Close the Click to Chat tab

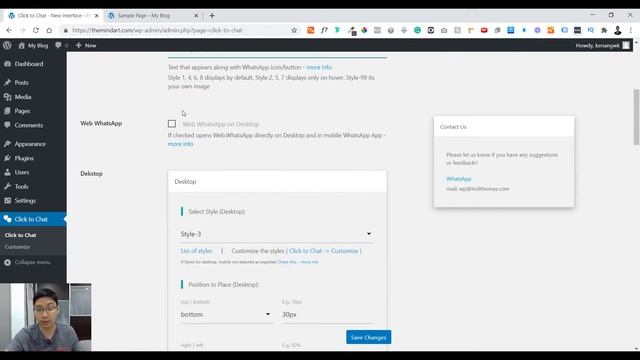(97, 16)
